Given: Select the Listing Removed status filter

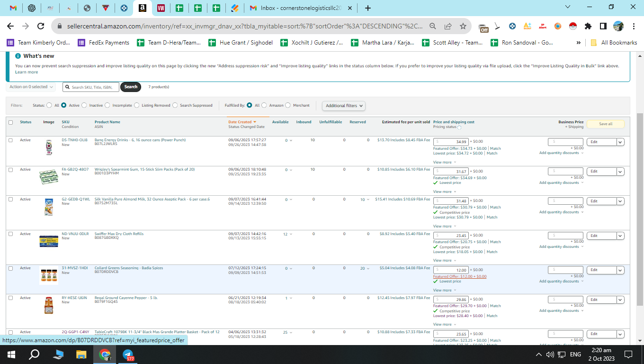Looking at the screenshot, I should pos(136,105).
